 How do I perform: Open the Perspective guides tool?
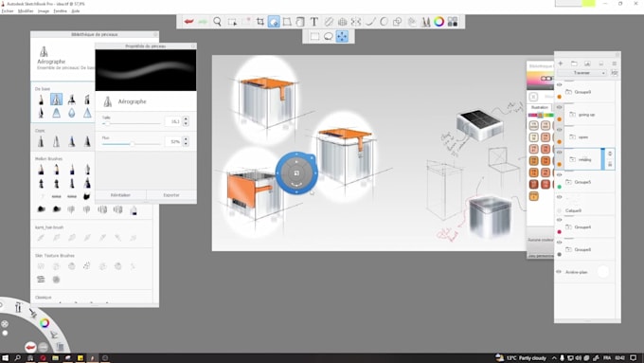342,22
